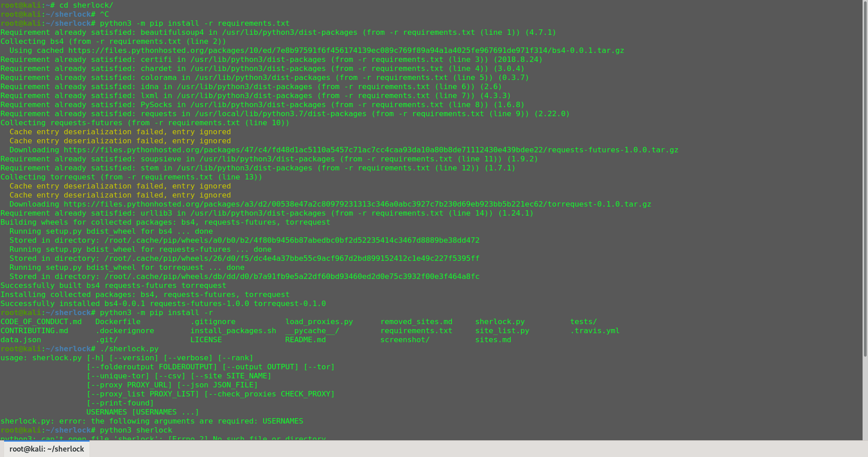Image resolution: width=868 pixels, height=457 pixels.
Task: Click site_list.py in the file listing
Action: click(x=502, y=331)
